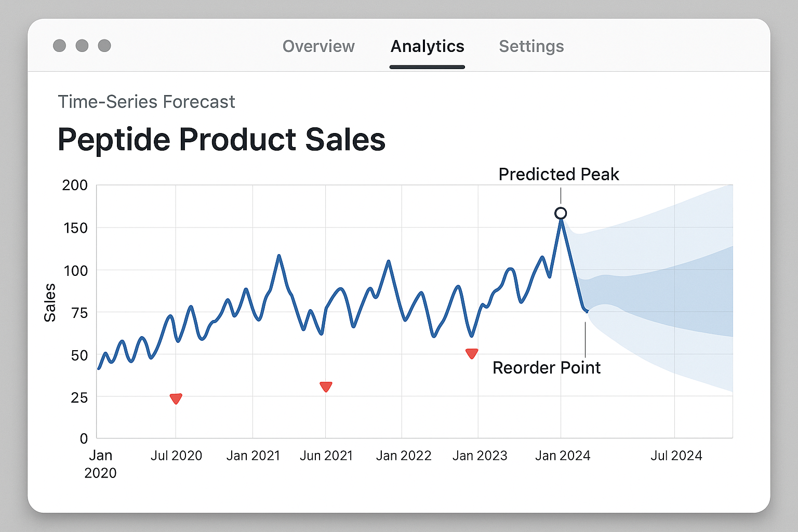Viewport: 798px width, 532px height.
Task: Click the red triangle marker near Jun 2021
Action: (326, 386)
